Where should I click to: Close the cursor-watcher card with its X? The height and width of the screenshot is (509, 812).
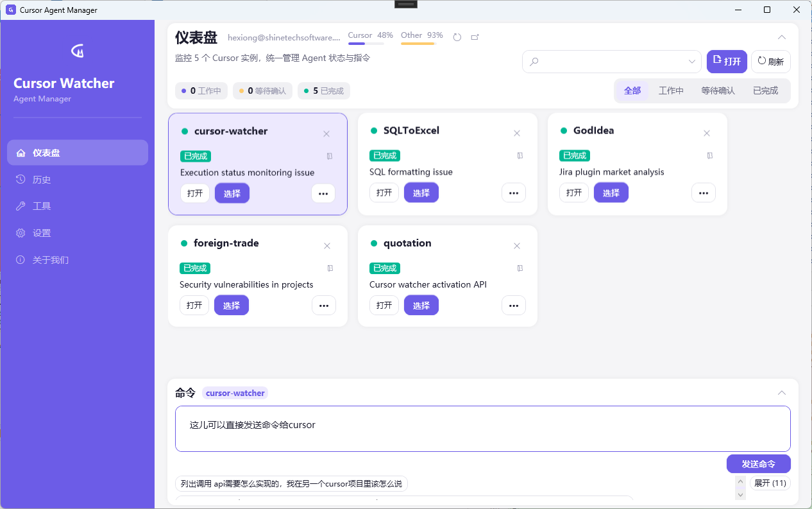coord(326,134)
